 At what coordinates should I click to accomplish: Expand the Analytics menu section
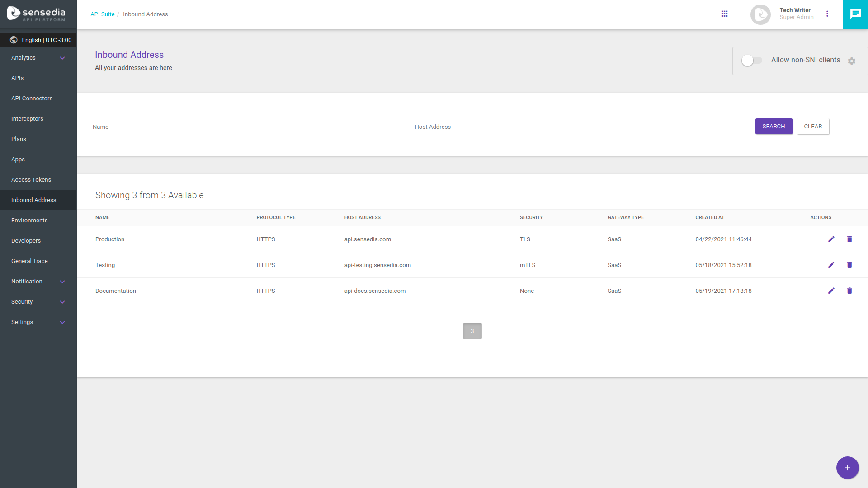point(38,57)
